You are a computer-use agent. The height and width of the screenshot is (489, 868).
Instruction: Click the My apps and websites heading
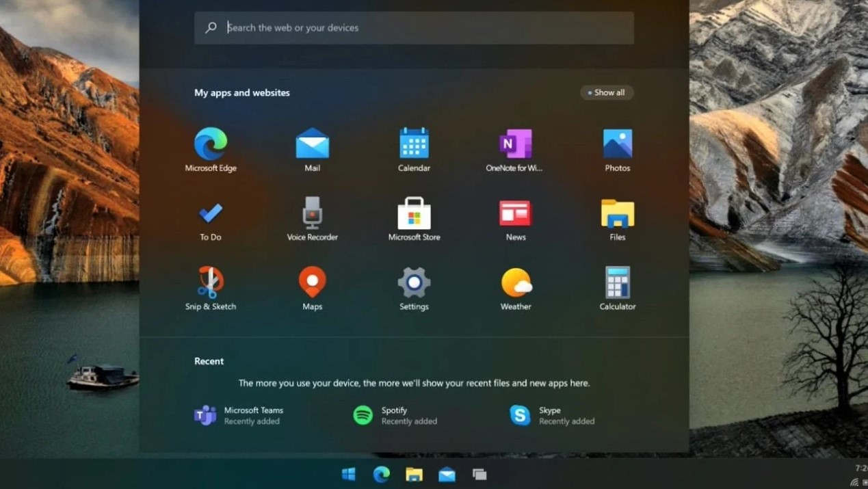[x=242, y=92]
